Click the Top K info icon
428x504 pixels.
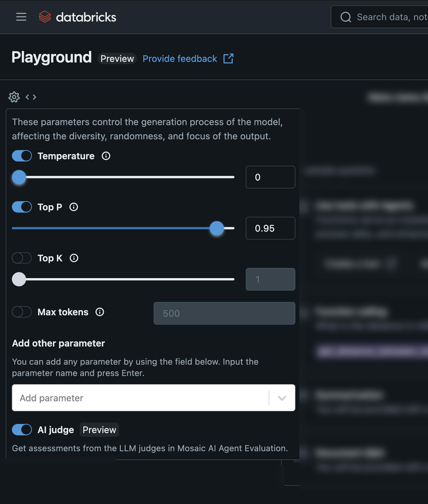[74, 258]
